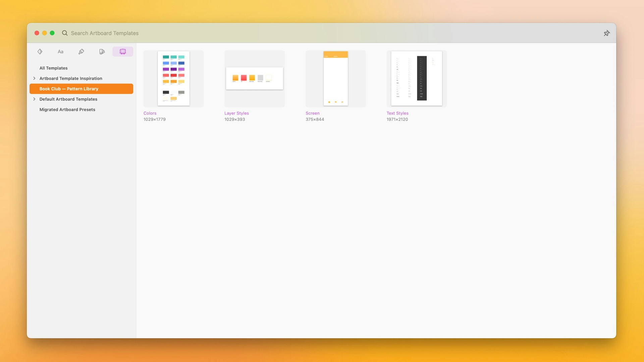This screenshot has width=644, height=362.
Task: Select the Layer Styles paintbrush icon
Action: point(81,52)
